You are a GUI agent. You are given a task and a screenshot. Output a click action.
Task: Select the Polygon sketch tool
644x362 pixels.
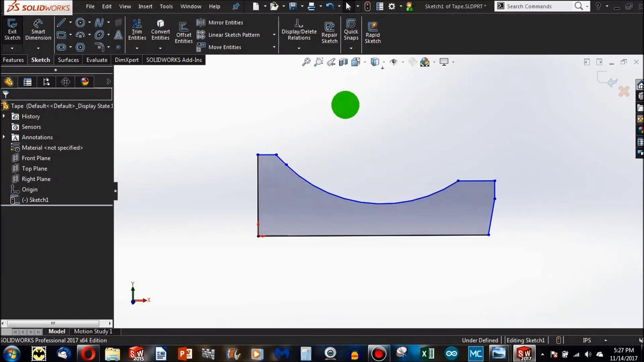80,47
